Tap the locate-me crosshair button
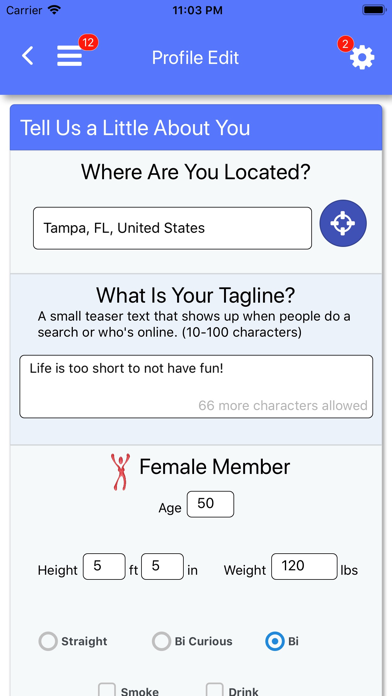392x696 pixels. point(343,223)
